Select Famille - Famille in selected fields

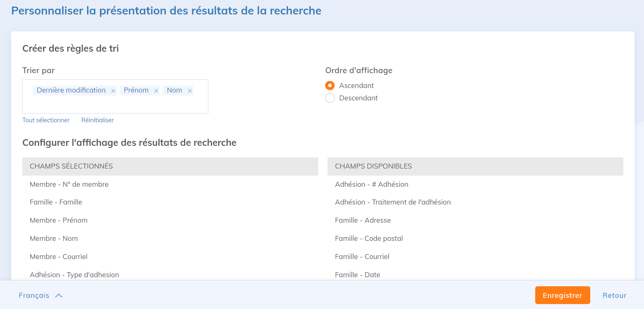(x=56, y=202)
